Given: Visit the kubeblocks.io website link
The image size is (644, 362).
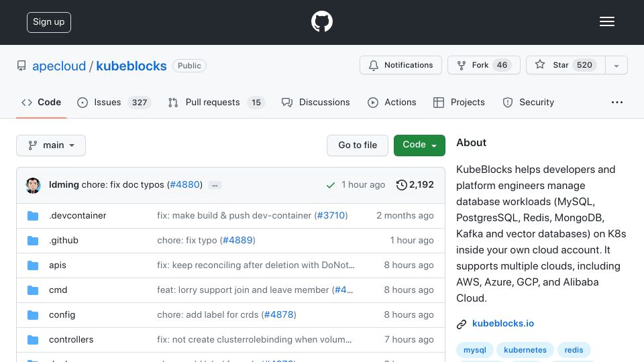Looking at the screenshot, I should [503, 323].
